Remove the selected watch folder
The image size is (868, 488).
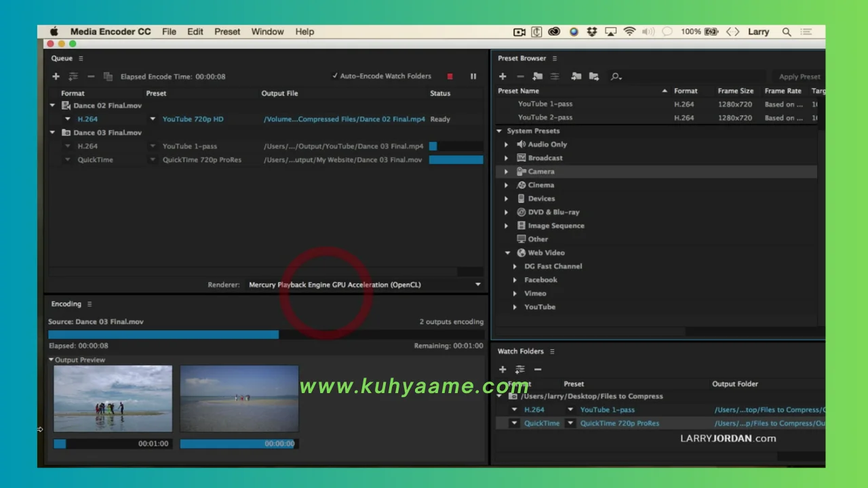click(x=538, y=369)
